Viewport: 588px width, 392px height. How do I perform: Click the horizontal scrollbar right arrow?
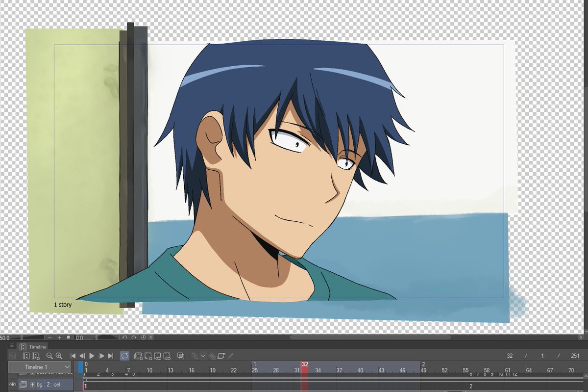[x=580, y=338]
